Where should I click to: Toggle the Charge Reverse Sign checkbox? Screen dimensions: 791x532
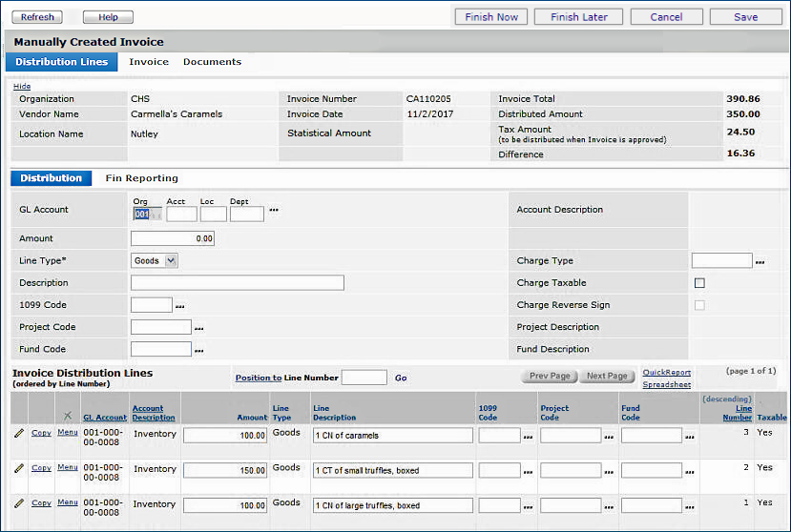699,305
